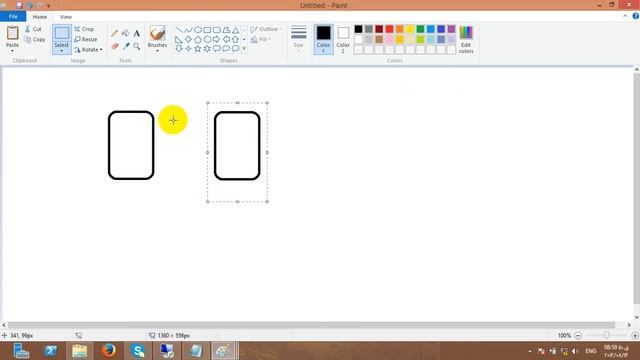Pick the purple color swatch

(x=451, y=29)
